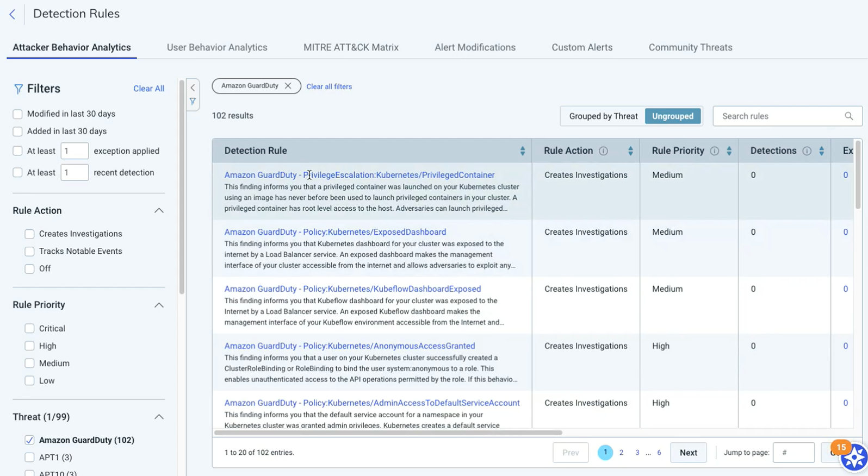The image size is (868, 476).
Task: Click the funnel icon below collapse chevron
Action: coord(193,102)
